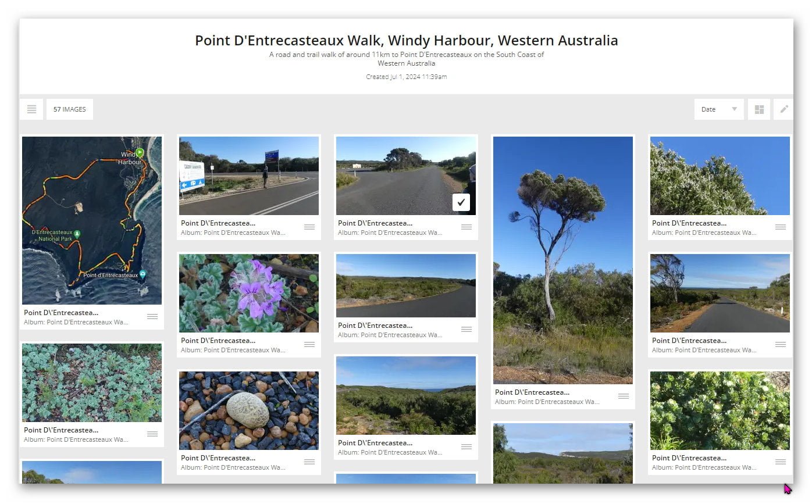
Task: Click the album link under the pebble photo
Action: point(233,467)
